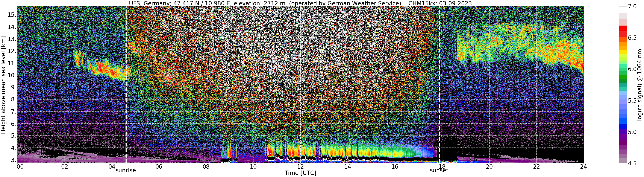Image resolution: width=644 pixels, height=177 pixels.
Task: Click the y-axis tick label '3.'
Action: (x=13, y=160)
